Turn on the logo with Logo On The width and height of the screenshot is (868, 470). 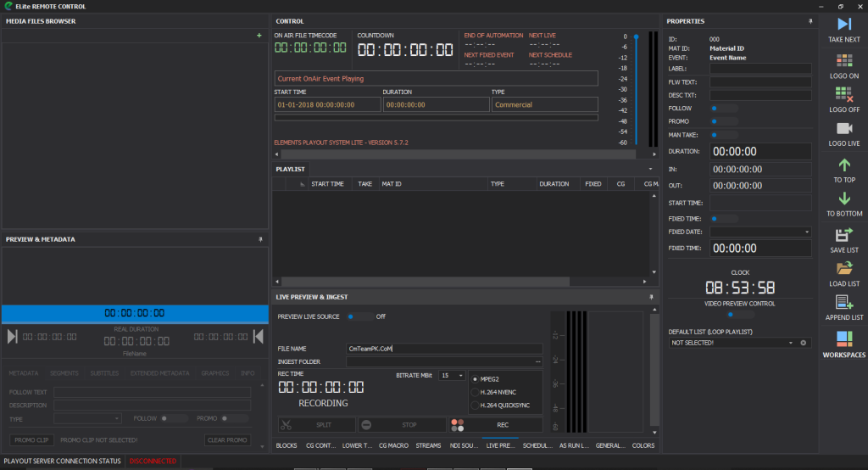coord(843,60)
